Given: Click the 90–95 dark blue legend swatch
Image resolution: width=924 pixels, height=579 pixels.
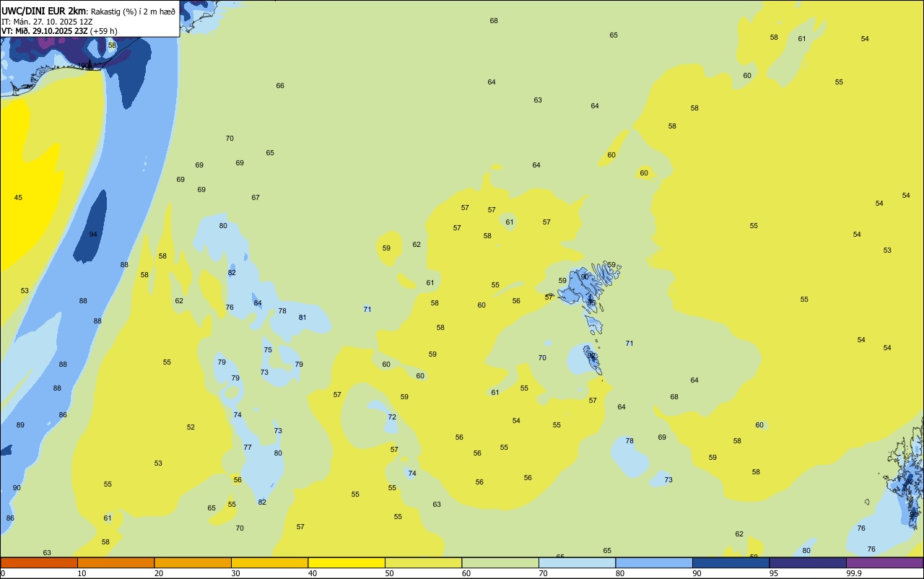Looking at the screenshot, I should click(731, 562).
